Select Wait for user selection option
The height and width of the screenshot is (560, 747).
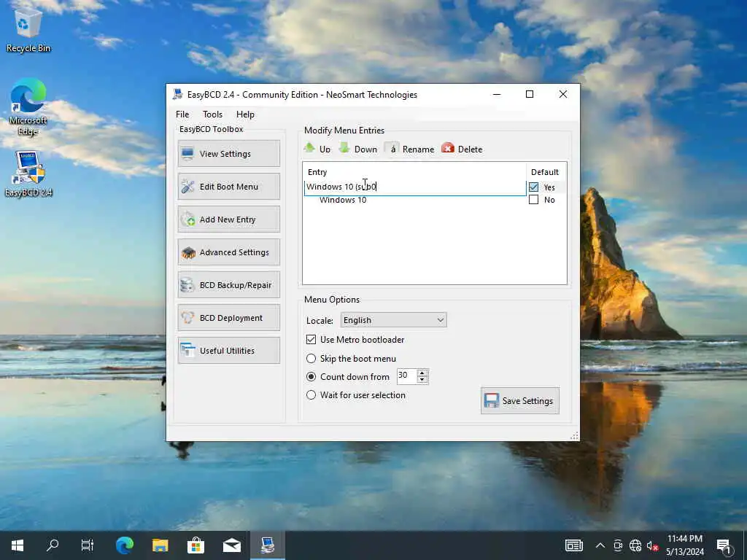(311, 394)
